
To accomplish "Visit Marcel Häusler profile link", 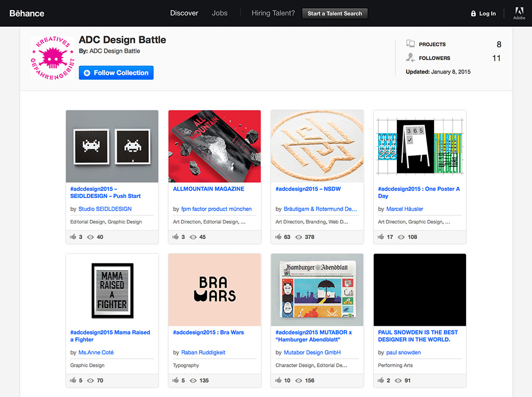I will 404,209.
